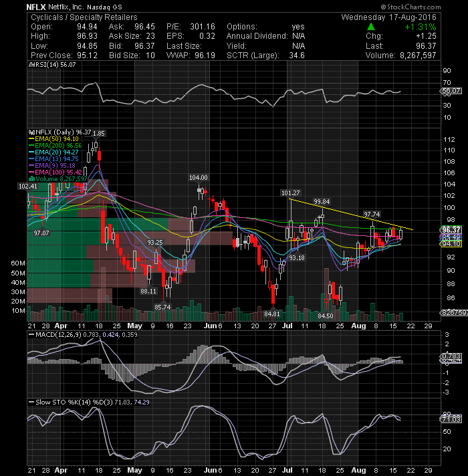Image resolution: width=468 pixels, height=476 pixels.
Task: Click the 97.74 price label
Action: [x=372, y=215]
